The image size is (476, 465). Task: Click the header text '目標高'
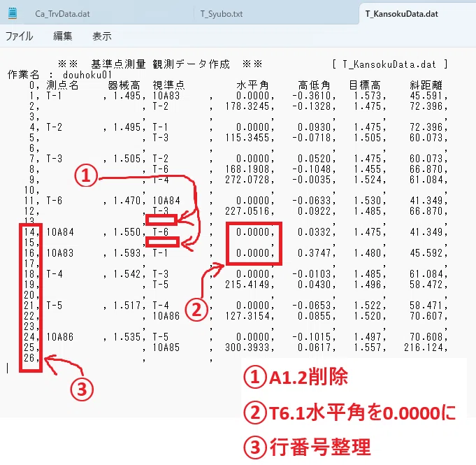[x=364, y=85]
